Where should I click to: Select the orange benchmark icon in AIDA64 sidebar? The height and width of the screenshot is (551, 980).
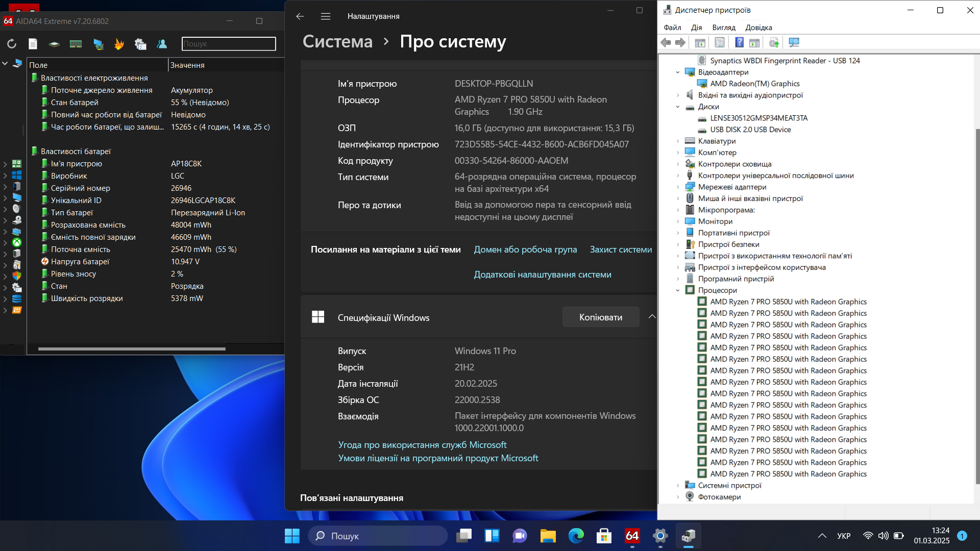tap(17, 310)
